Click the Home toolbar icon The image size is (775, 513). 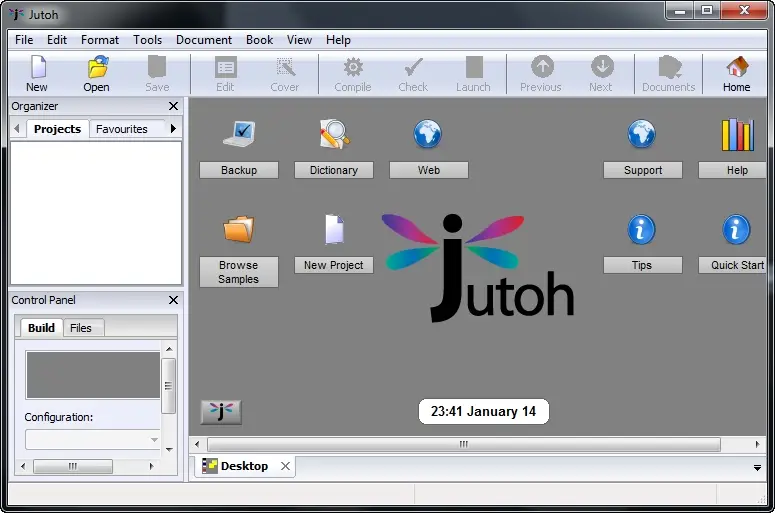tap(737, 67)
